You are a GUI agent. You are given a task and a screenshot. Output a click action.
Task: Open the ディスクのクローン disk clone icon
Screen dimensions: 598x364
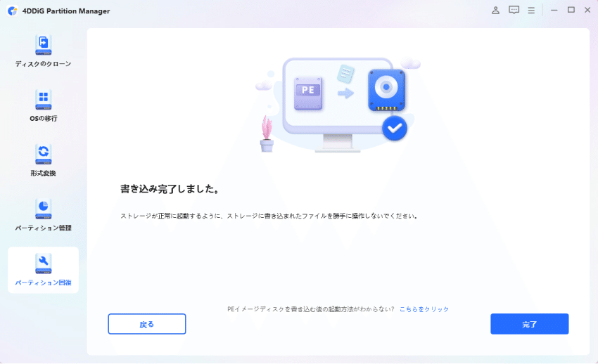[44, 44]
